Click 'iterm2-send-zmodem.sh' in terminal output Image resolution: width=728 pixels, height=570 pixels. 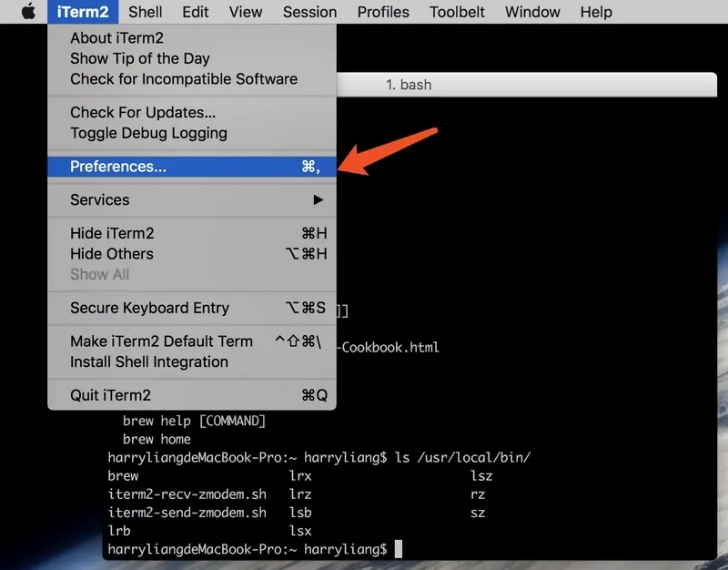coord(187,513)
